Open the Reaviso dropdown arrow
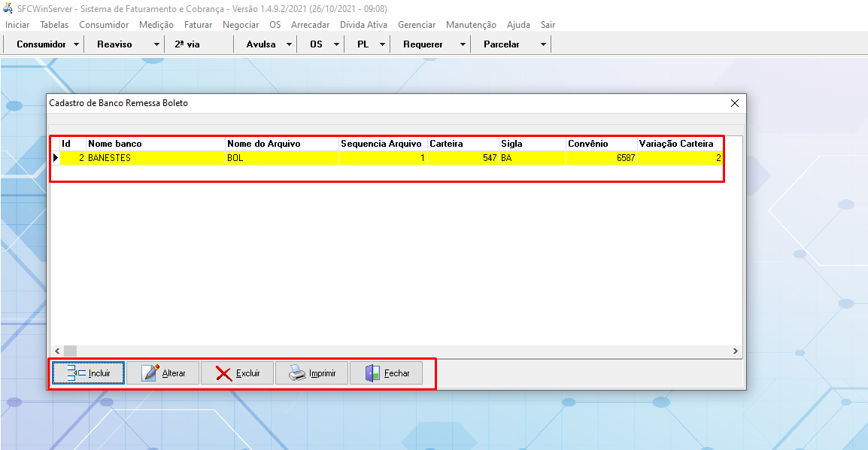The height and width of the screenshot is (450, 868). [x=156, y=44]
